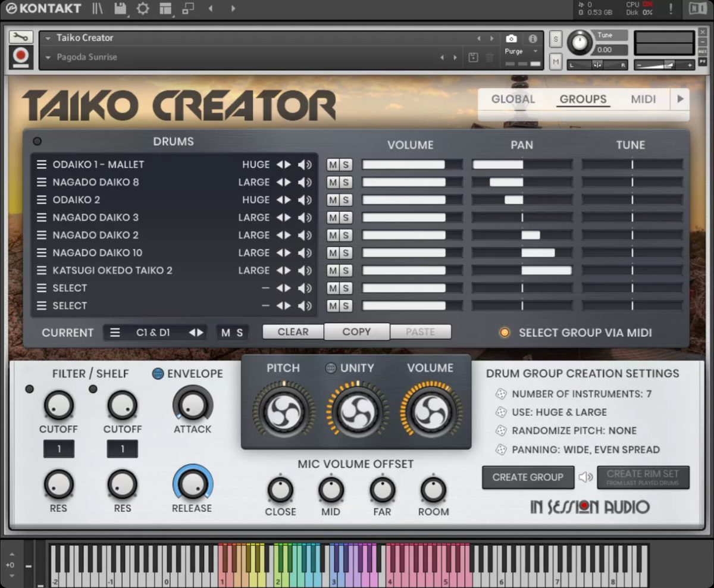Click the speaker icon beside CREATE GROUP
714x588 pixels.
[x=586, y=477]
